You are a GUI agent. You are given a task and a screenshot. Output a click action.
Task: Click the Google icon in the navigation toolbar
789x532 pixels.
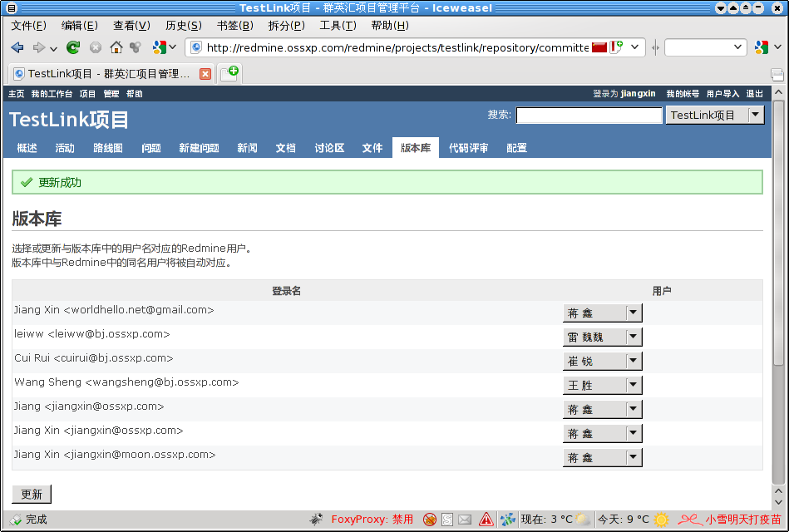[160, 47]
